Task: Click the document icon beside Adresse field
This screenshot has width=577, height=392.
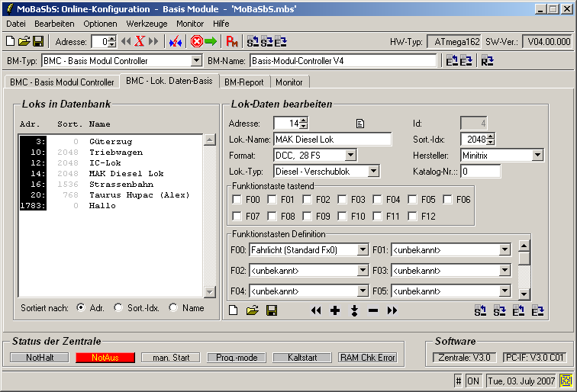Action: pos(361,123)
